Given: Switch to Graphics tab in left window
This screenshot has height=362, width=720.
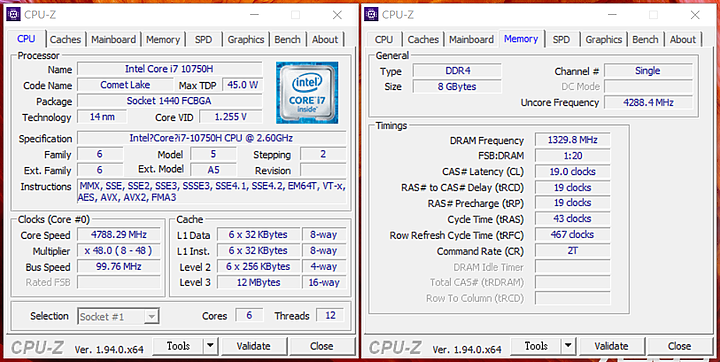Looking at the screenshot, I should pos(246,40).
